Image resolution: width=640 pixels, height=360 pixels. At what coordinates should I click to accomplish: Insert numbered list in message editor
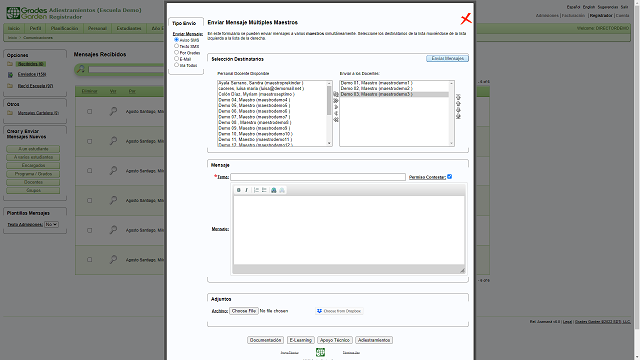tap(256, 190)
